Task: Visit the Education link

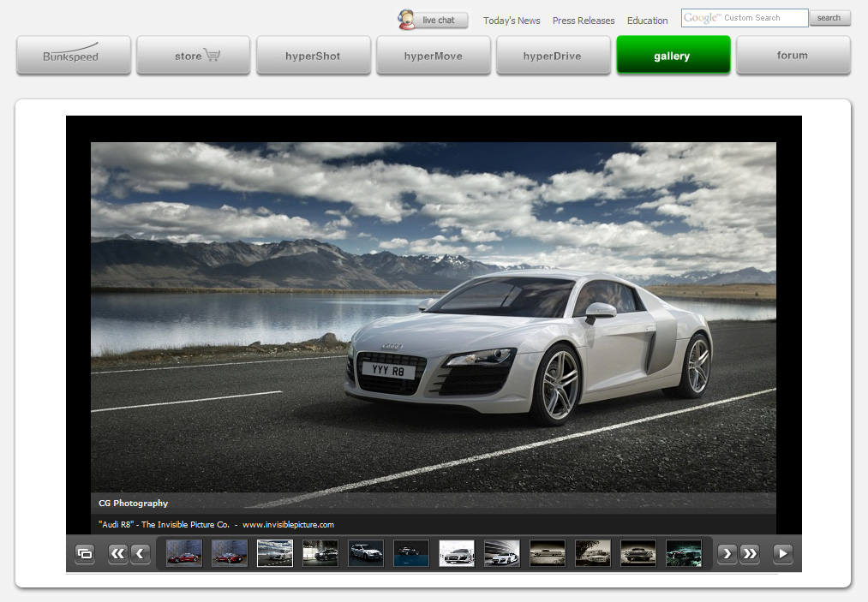Action: [647, 21]
